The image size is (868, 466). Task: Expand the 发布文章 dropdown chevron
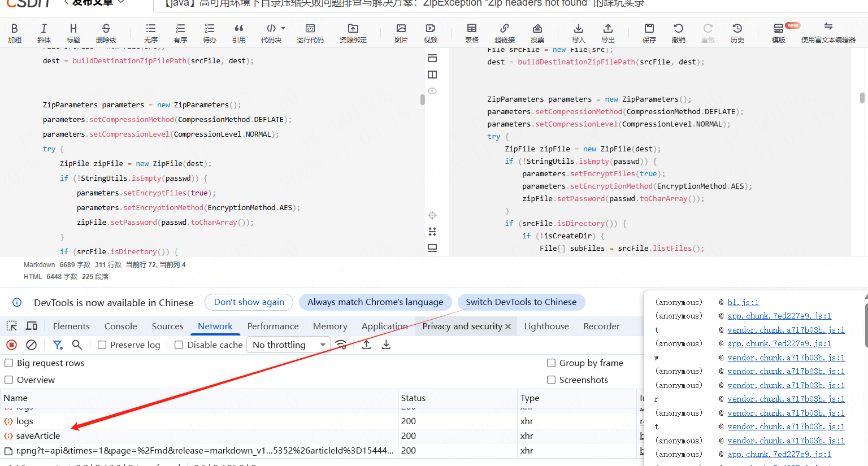click(x=120, y=3)
